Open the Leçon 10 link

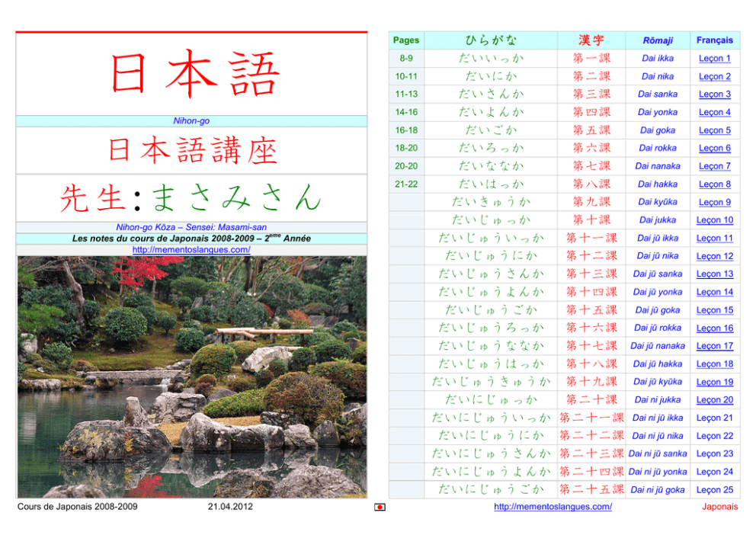tap(714, 220)
